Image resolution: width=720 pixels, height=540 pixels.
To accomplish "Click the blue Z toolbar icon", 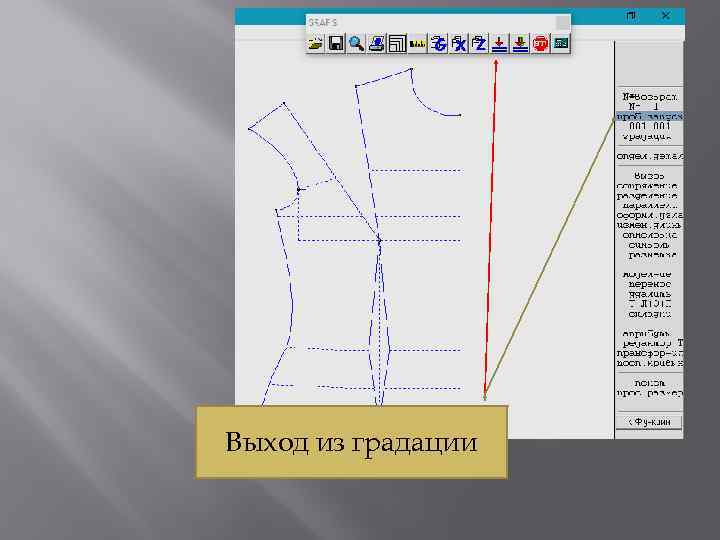I will [479, 44].
